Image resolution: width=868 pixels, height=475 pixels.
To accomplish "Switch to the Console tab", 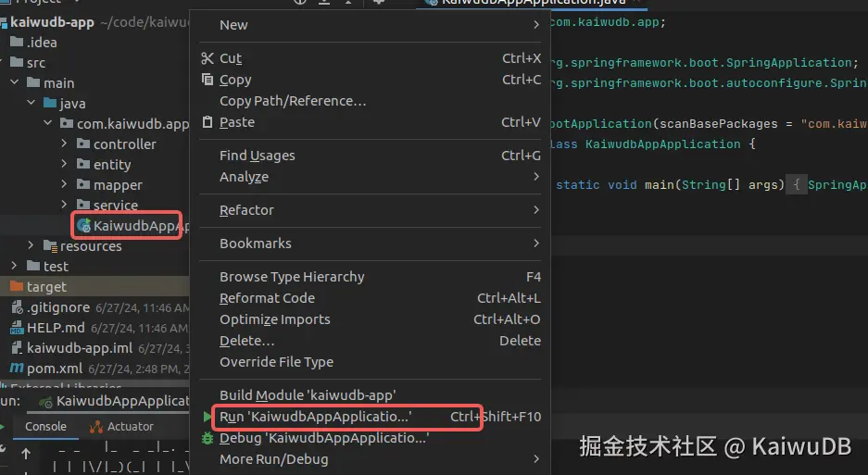I will tap(45, 427).
